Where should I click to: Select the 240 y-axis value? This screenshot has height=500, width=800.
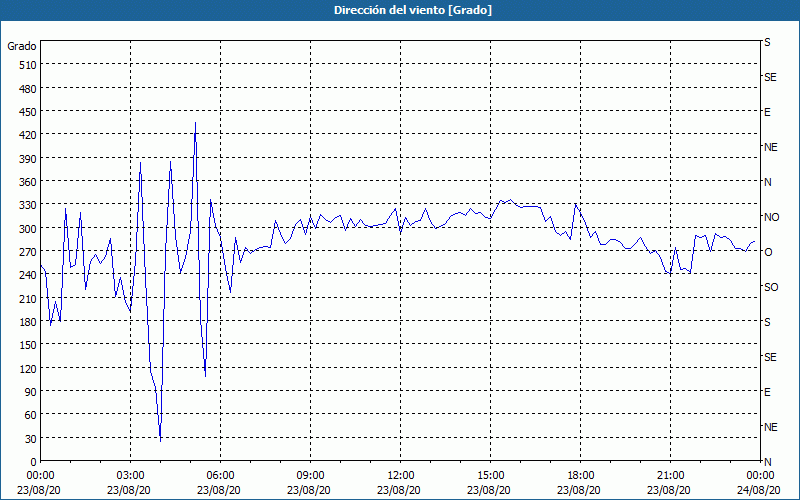point(28,275)
